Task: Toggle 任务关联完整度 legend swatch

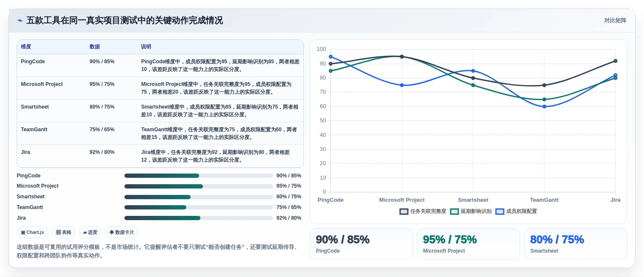Action: pos(404,212)
